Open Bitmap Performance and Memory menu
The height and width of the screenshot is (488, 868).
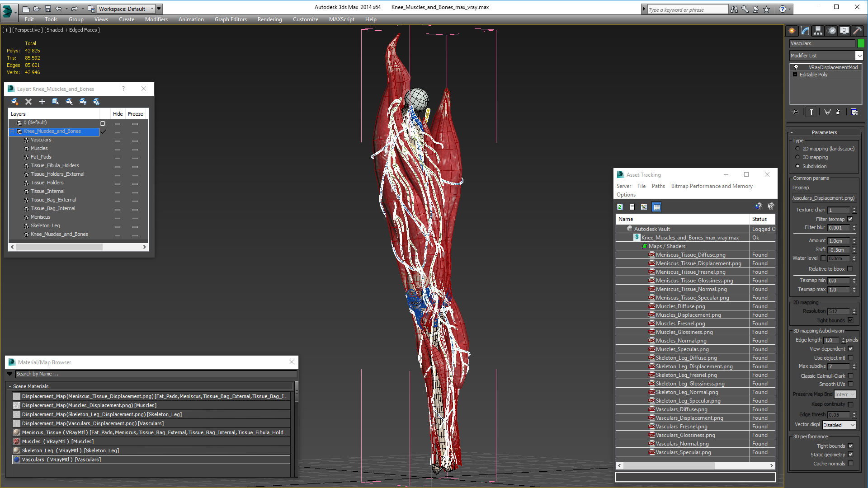[x=712, y=186]
